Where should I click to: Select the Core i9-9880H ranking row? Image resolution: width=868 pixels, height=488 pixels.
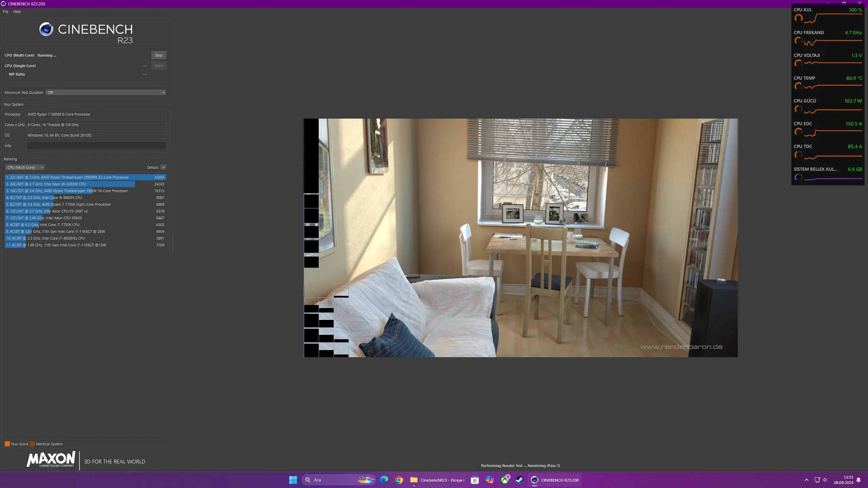pos(85,198)
